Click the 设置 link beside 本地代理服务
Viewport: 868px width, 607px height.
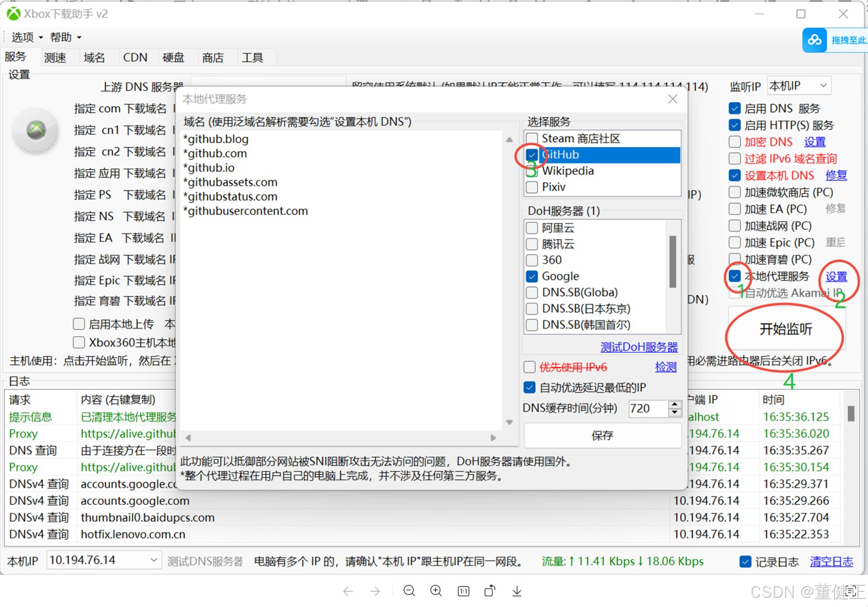coord(836,276)
